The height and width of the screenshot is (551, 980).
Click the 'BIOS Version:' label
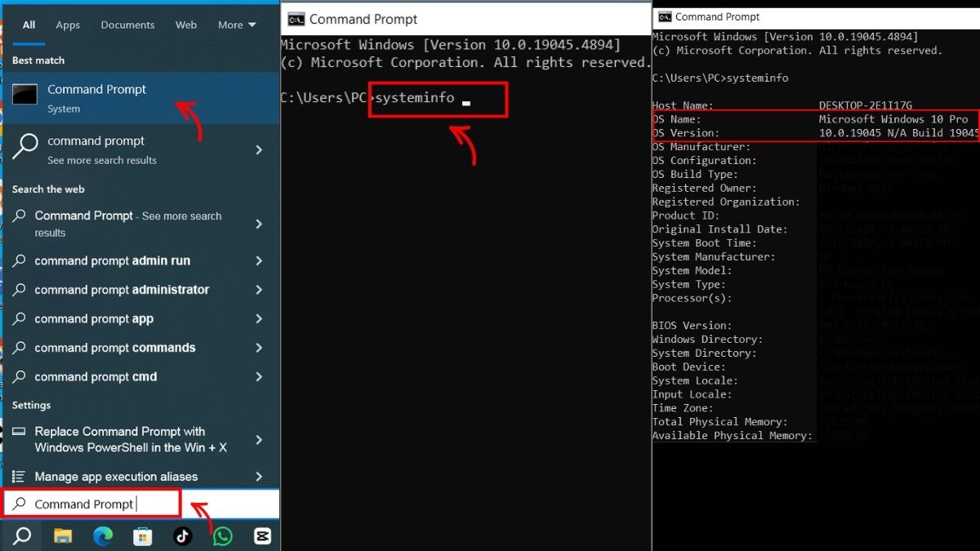coord(693,326)
